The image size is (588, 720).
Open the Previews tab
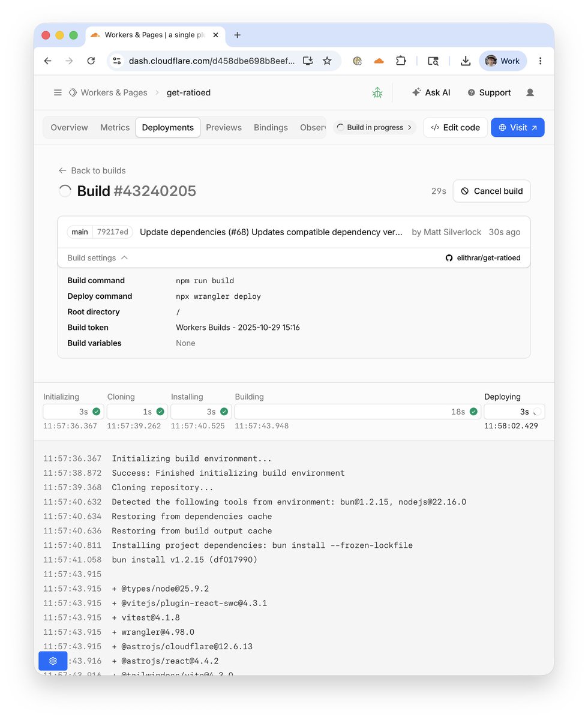pos(224,127)
